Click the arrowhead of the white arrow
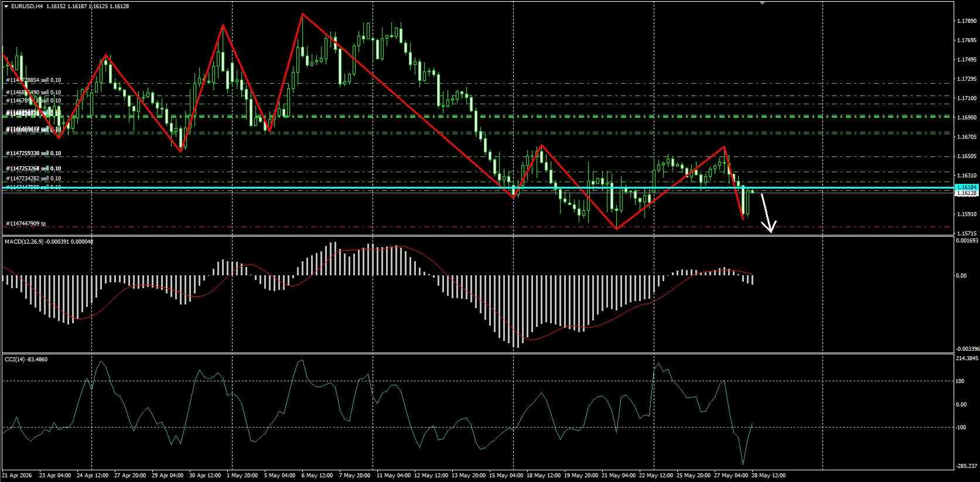 coord(770,227)
